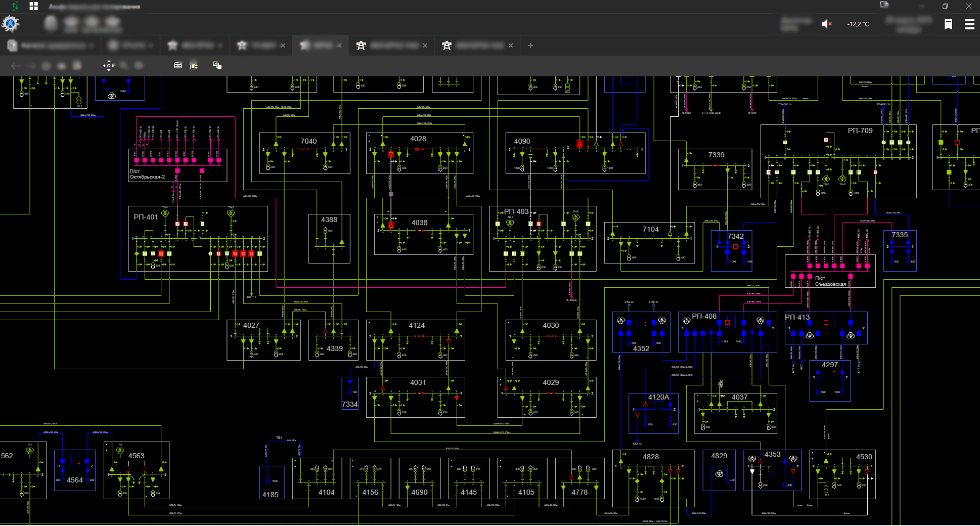Select substation label 7342
This screenshot has width=980, height=526.
pos(735,236)
